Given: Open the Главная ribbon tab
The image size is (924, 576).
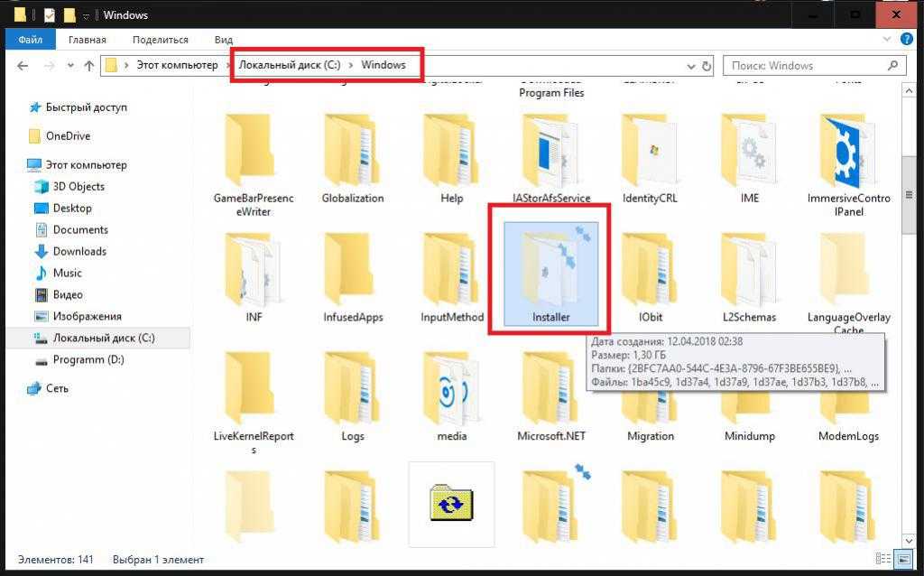Looking at the screenshot, I should (x=88, y=40).
